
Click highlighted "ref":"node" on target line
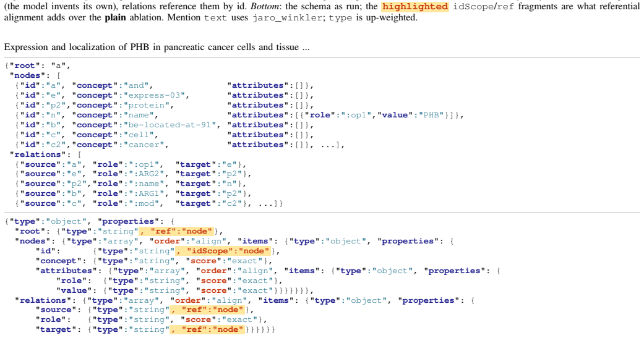point(207,330)
